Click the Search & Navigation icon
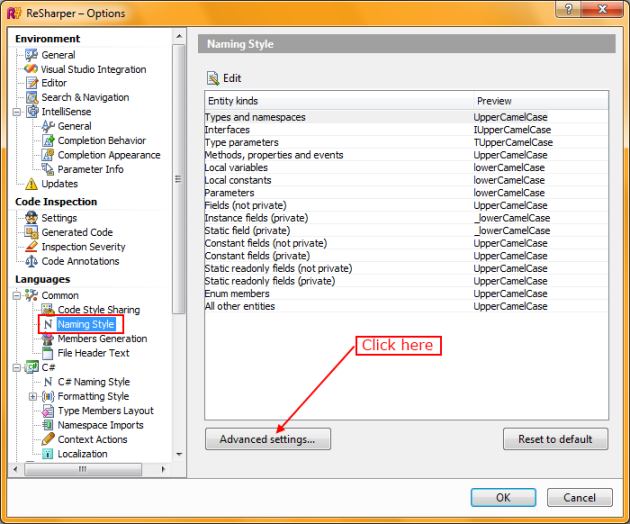This screenshot has width=630, height=524. point(32,97)
